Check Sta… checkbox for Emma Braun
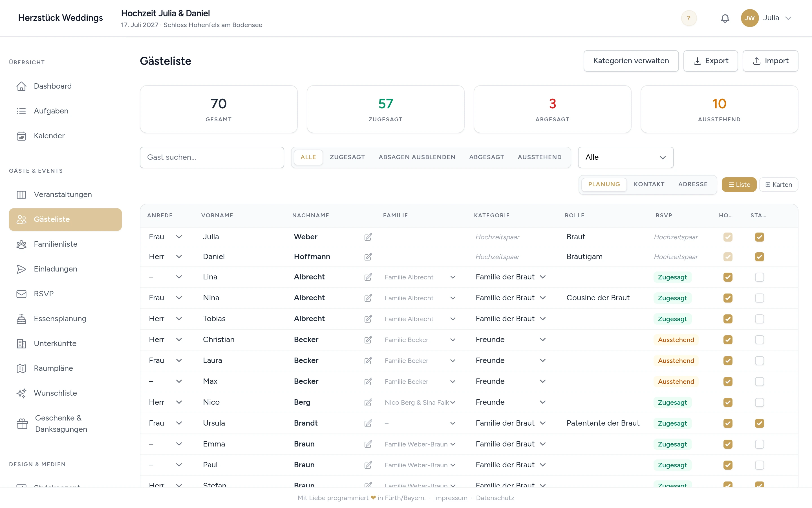 [x=759, y=444]
